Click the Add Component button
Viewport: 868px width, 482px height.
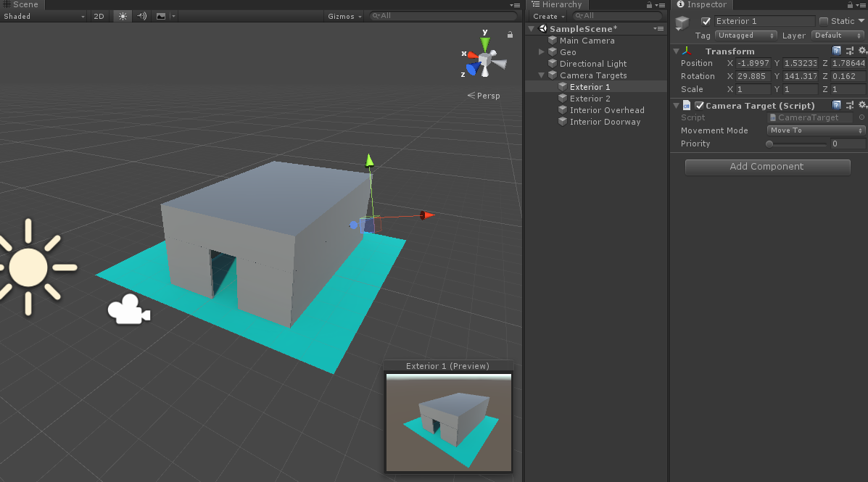[767, 167]
